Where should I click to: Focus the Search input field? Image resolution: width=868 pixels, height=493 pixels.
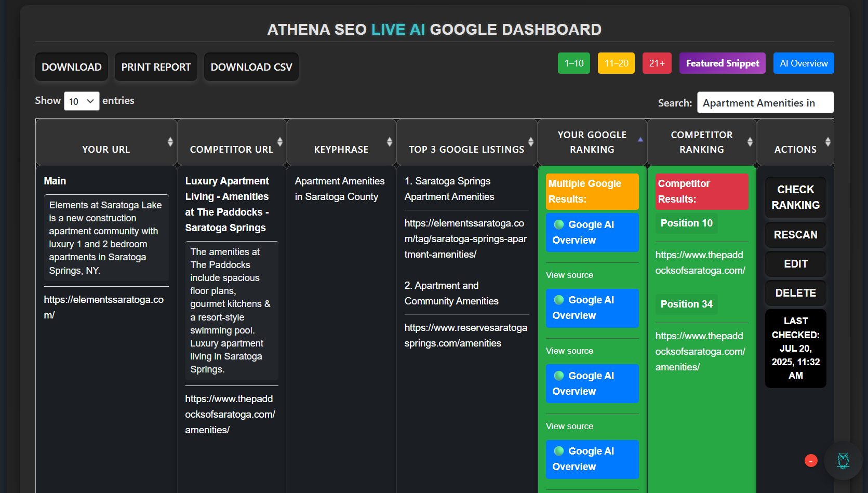766,102
